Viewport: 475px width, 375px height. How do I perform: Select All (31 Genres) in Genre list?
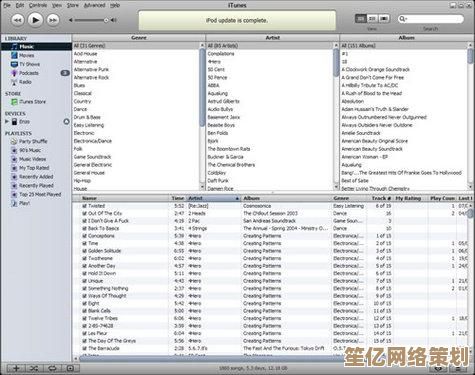pos(136,46)
